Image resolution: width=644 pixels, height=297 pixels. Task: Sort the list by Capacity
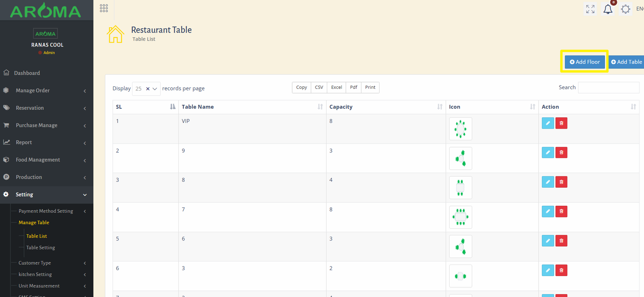[386, 107]
